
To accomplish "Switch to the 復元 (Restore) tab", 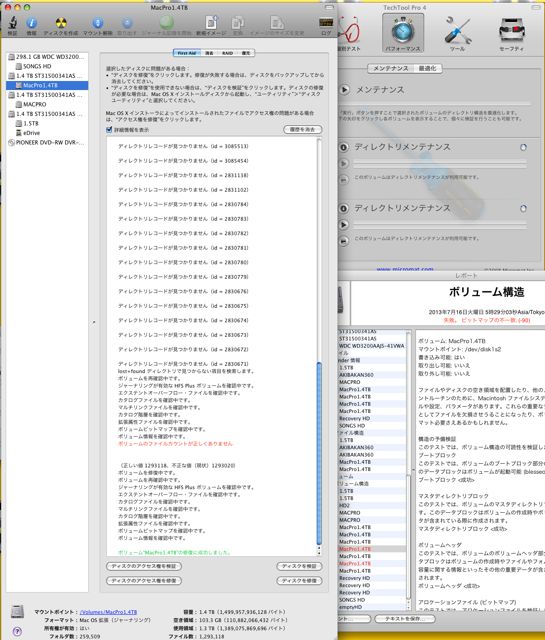I will point(246,53).
